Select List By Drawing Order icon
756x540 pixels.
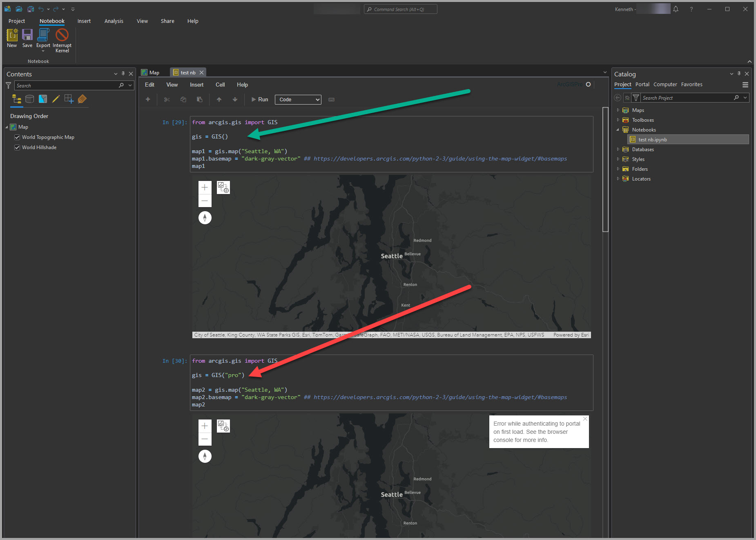tap(17, 99)
